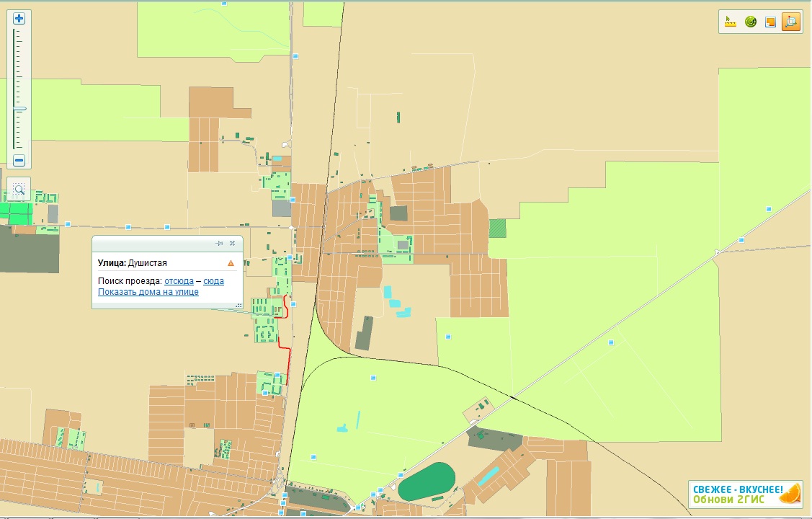Open 'Показать дома на улице' link
This screenshot has height=519, width=812.
148,292
